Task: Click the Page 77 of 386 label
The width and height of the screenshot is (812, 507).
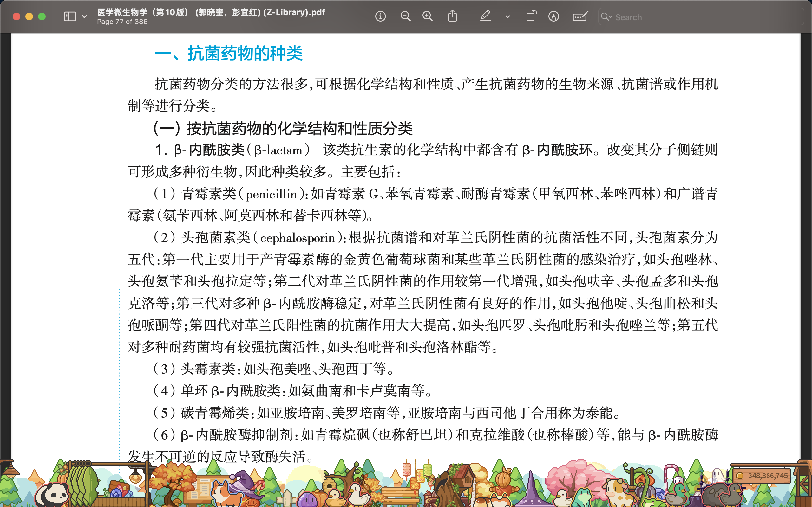Action: [122, 22]
